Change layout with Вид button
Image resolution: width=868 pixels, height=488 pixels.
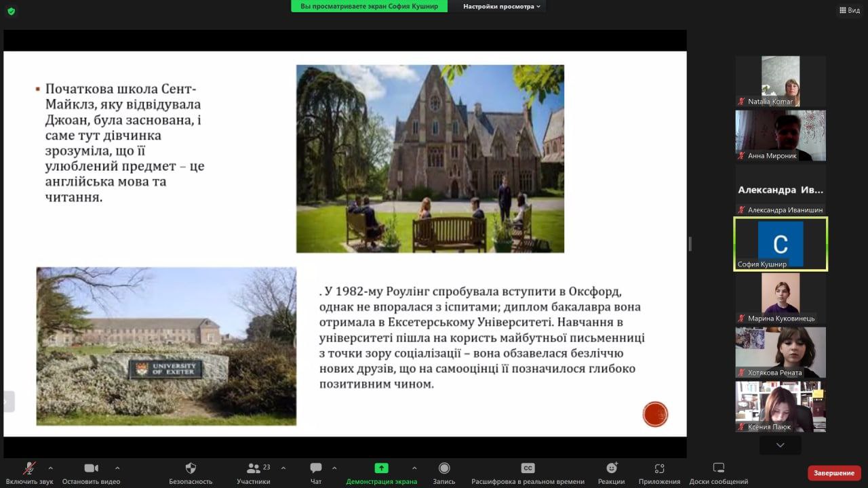(x=850, y=10)
